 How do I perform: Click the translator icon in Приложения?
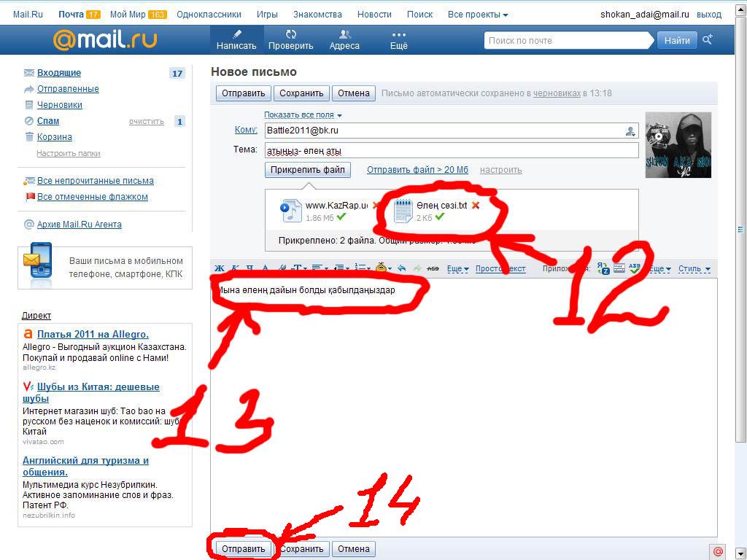click(603, 268)
